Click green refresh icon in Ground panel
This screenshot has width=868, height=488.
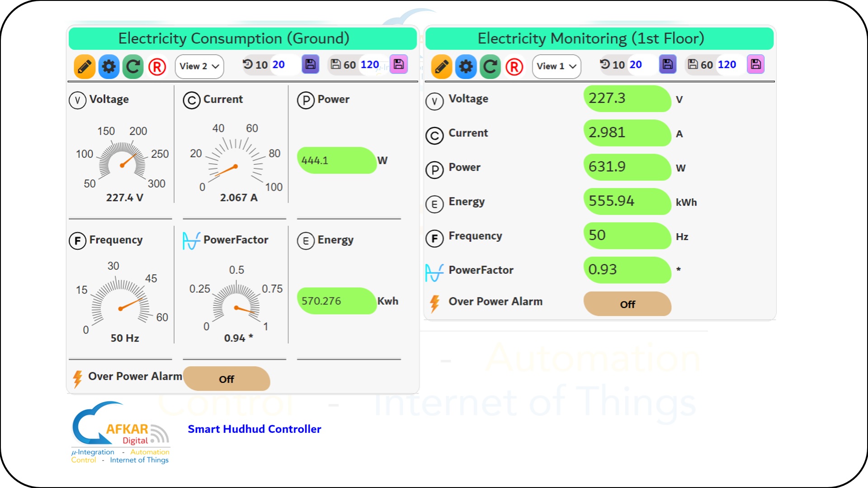tap(132, 66)
